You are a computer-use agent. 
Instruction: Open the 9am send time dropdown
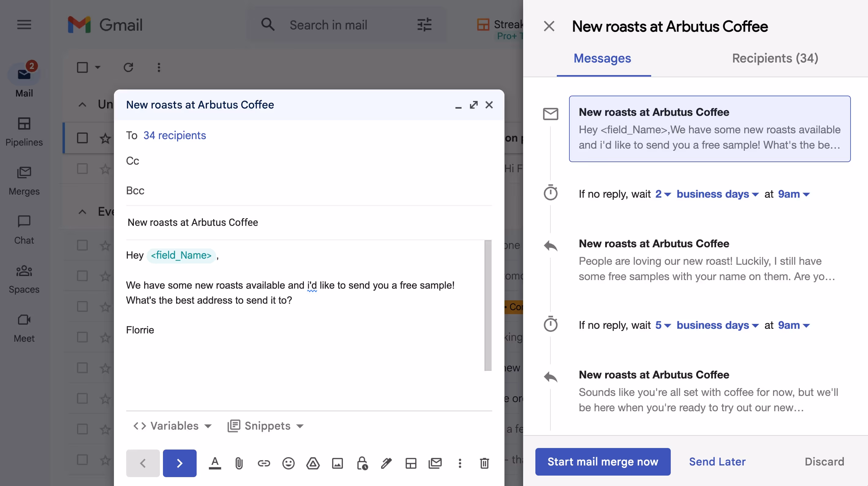(x=793, y=194)
